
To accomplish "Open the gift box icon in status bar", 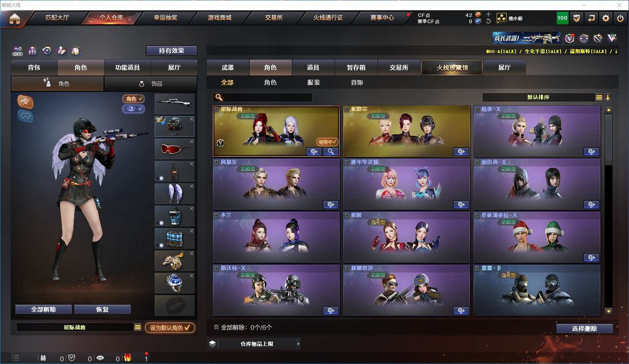I will pyautogui.click(x=128, y=358).
